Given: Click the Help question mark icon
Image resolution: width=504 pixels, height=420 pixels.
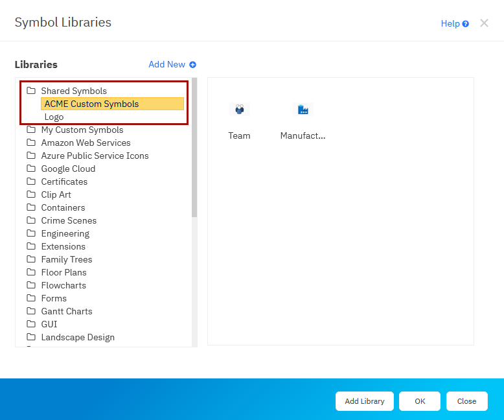Looking at the screenshot, I should pyautogui.click(x=465, y=24).
